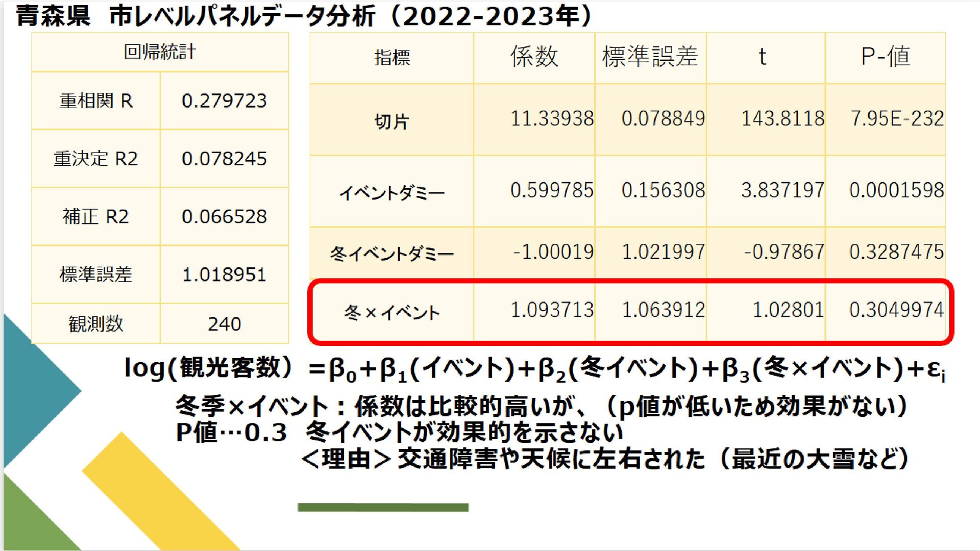Screen dimensions: 980x551
Task: Select the P-value 0.3049974 cell
Action: click(896, 310)
